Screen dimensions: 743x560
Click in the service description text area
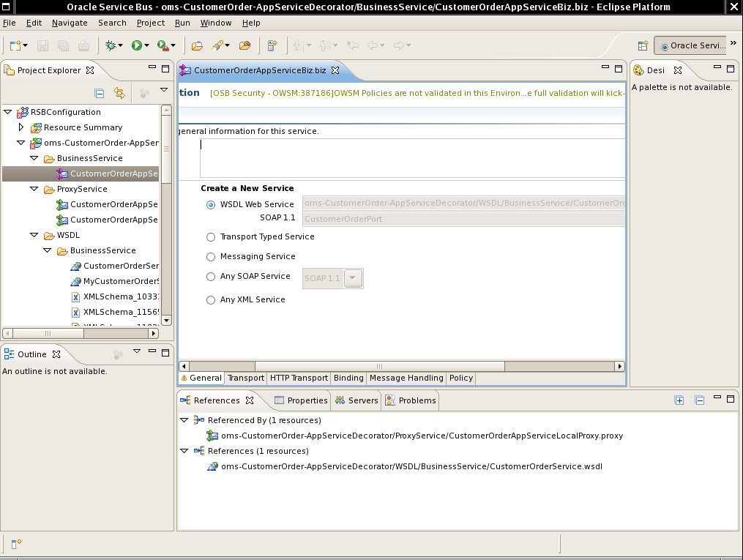(413, 158)
